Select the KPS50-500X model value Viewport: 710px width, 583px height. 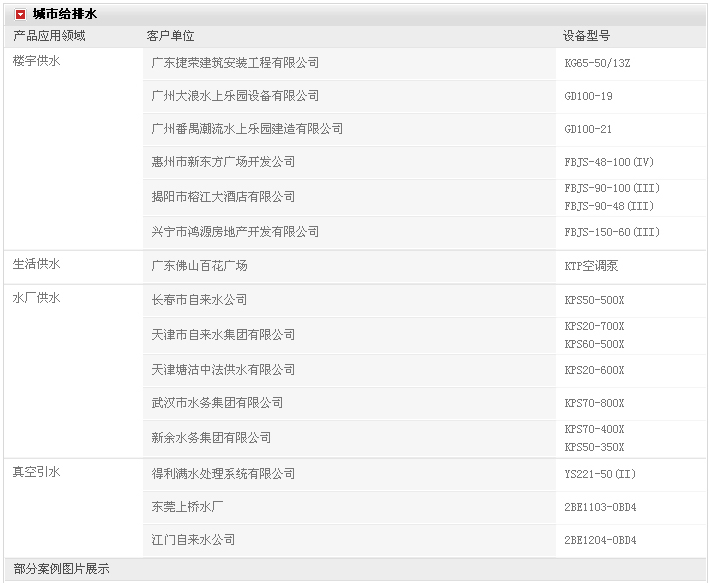[x=594, y=300]
